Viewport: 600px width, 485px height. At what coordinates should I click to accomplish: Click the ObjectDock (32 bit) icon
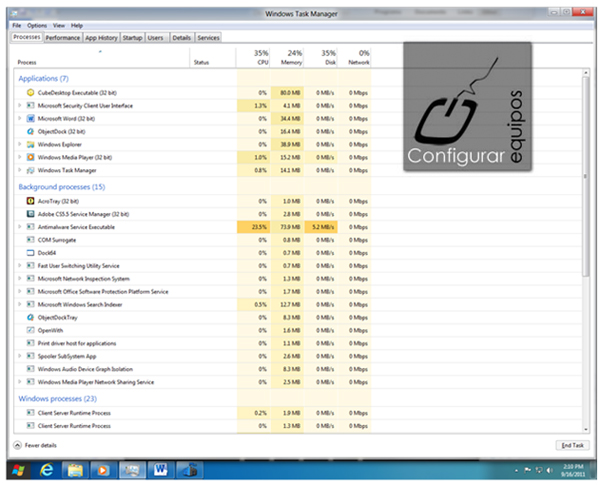pos(30,131)
